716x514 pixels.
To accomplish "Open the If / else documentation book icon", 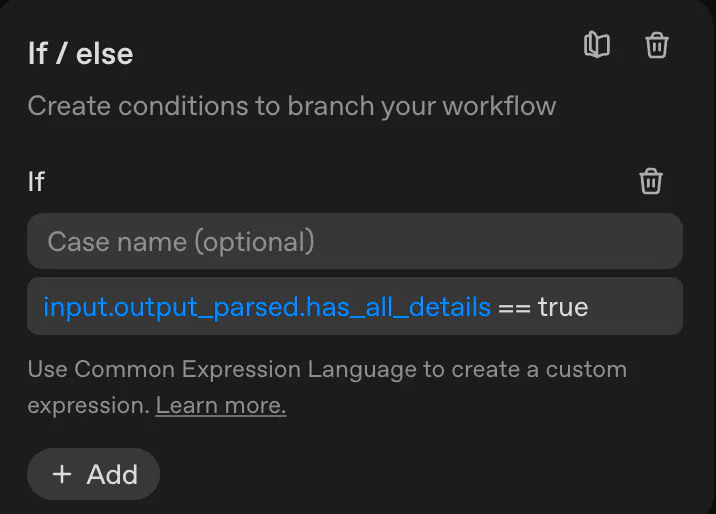I will click(x=597, y=46).
